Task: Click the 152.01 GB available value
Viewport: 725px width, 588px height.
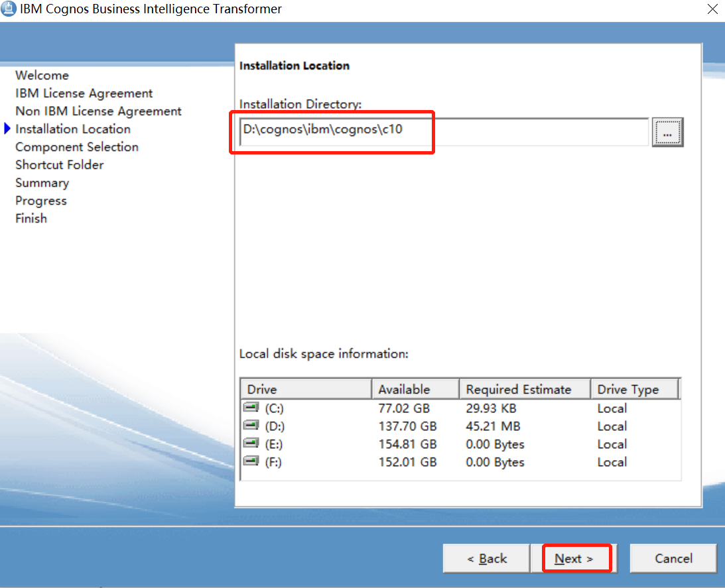Action: 407,462
